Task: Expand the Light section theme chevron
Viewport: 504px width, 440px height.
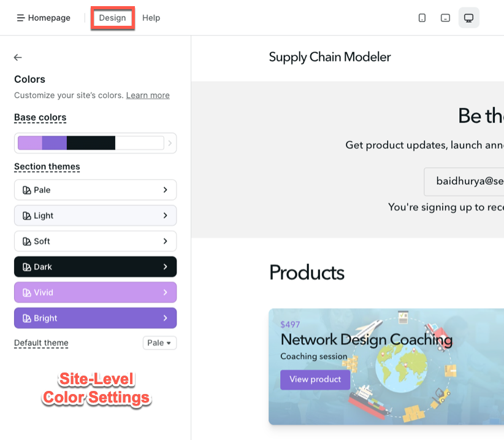Action: [x=165, y=215]
